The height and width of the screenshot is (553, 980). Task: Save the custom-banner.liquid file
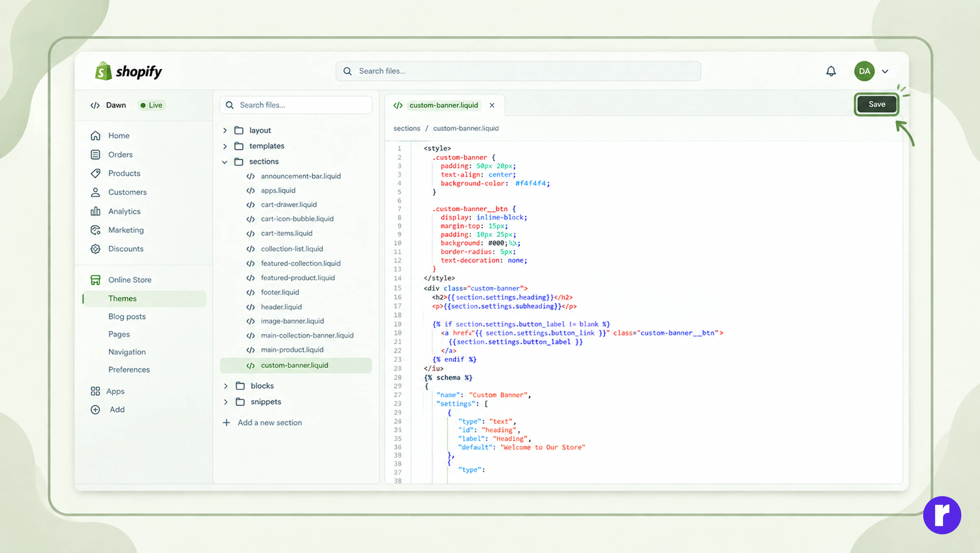pos(876,104)
